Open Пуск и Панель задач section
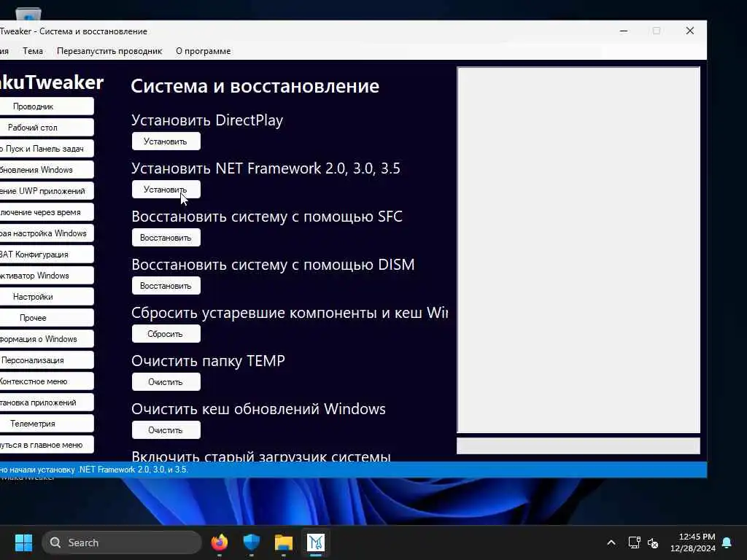Viewport: 747px width, 560px height. 47,149
